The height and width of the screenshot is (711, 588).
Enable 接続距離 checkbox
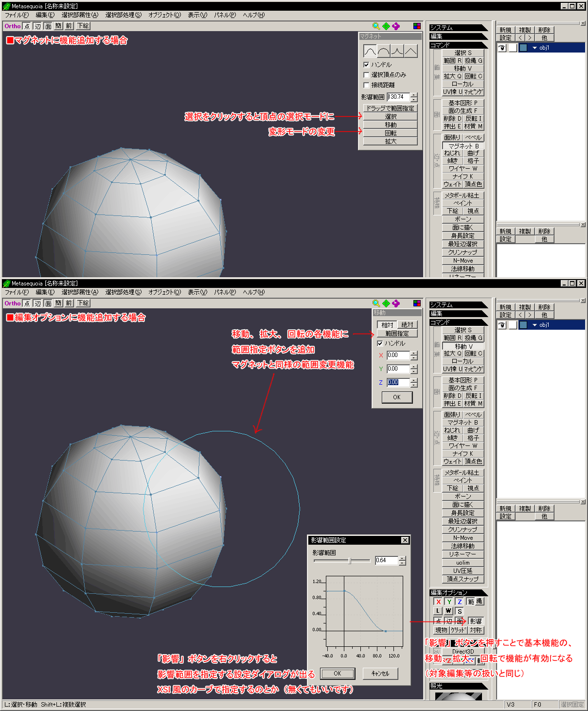[x=366, y=85]
